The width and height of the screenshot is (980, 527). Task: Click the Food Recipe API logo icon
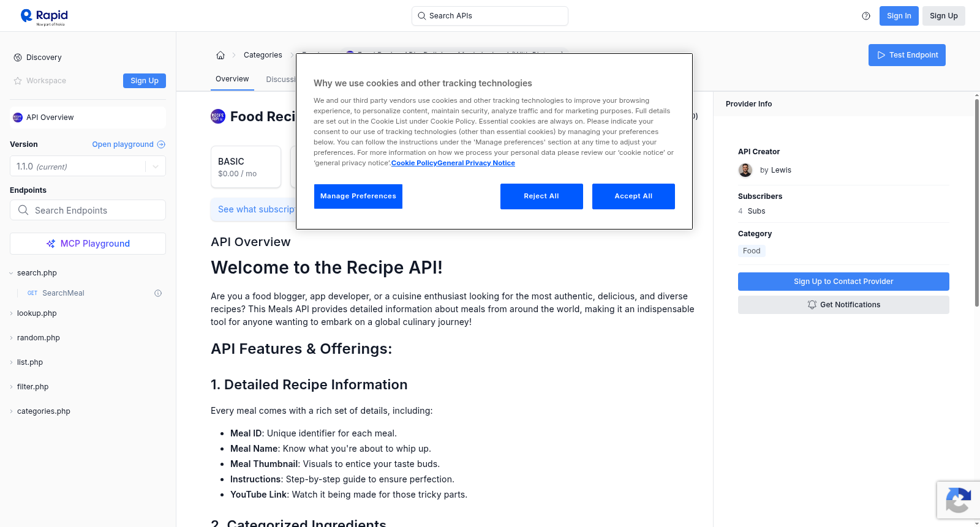[218, 116]
